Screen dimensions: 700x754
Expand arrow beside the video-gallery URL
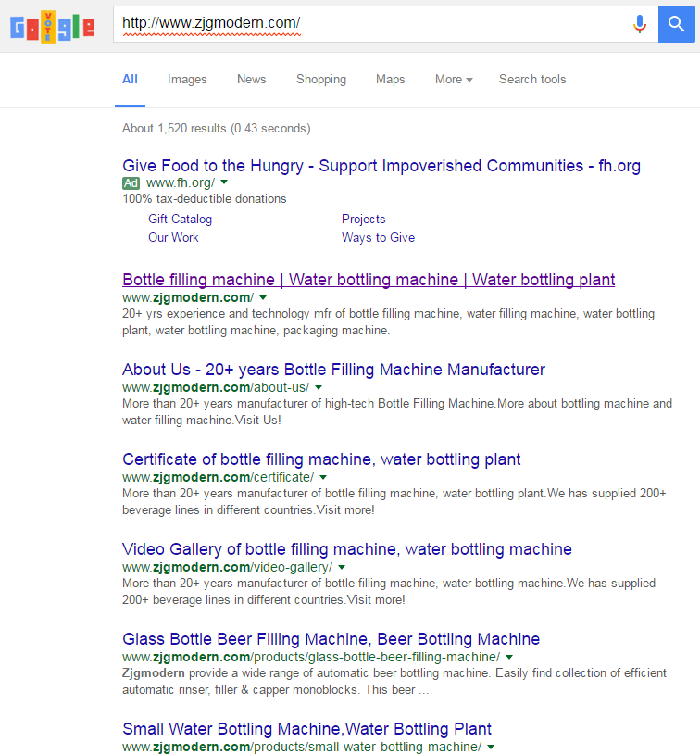pos(342,568)
